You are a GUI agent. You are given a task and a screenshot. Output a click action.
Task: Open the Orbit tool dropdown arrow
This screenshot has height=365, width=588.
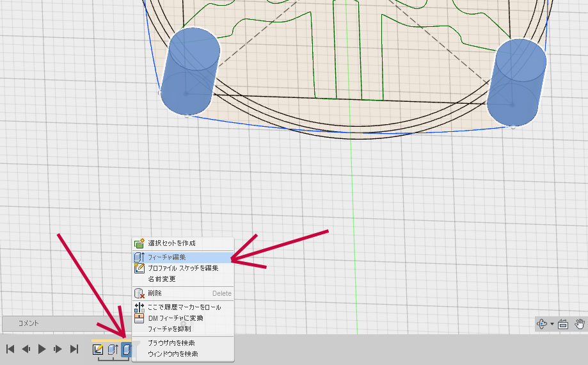(552, 325)
